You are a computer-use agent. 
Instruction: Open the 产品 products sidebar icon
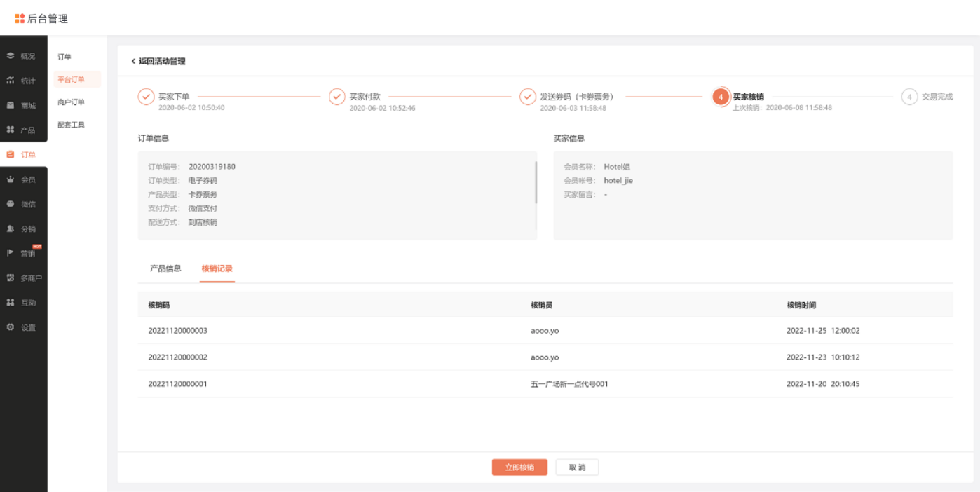[11, 130]
